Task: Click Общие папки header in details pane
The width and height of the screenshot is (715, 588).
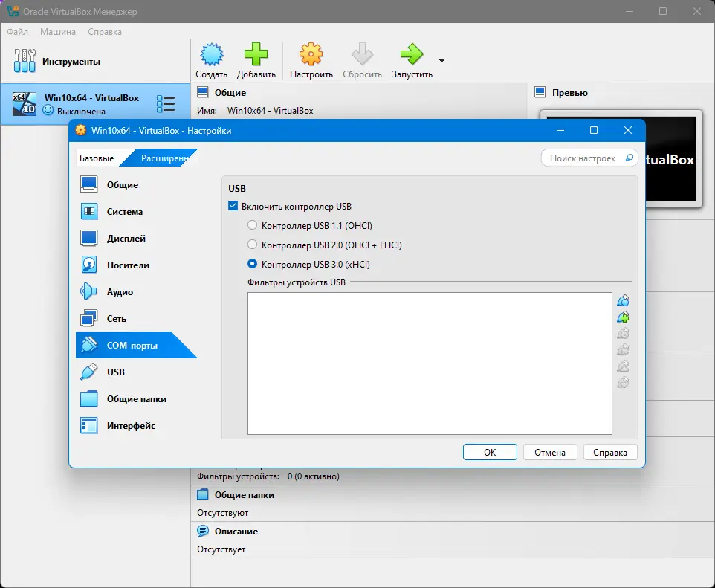Action: (x=245, y=495)
